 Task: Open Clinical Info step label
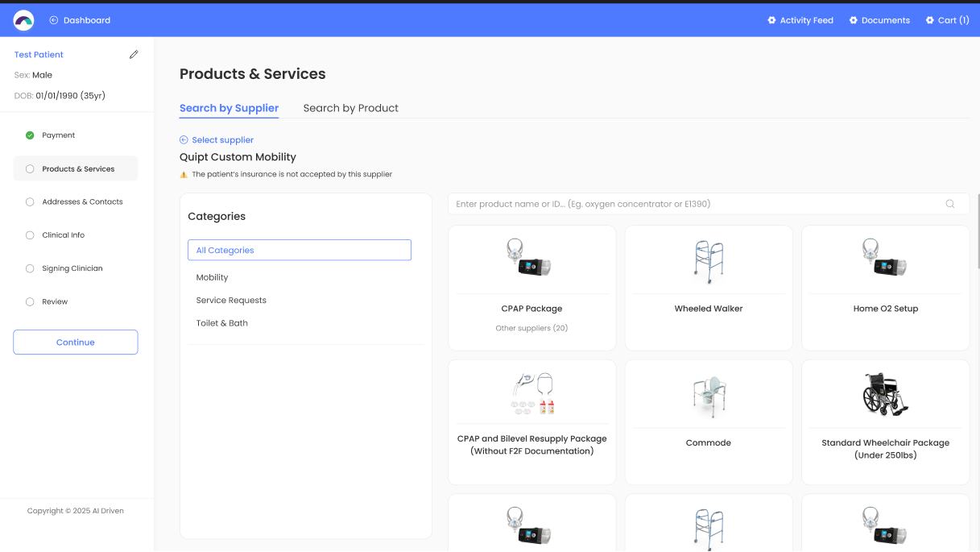tap(64, 235)
